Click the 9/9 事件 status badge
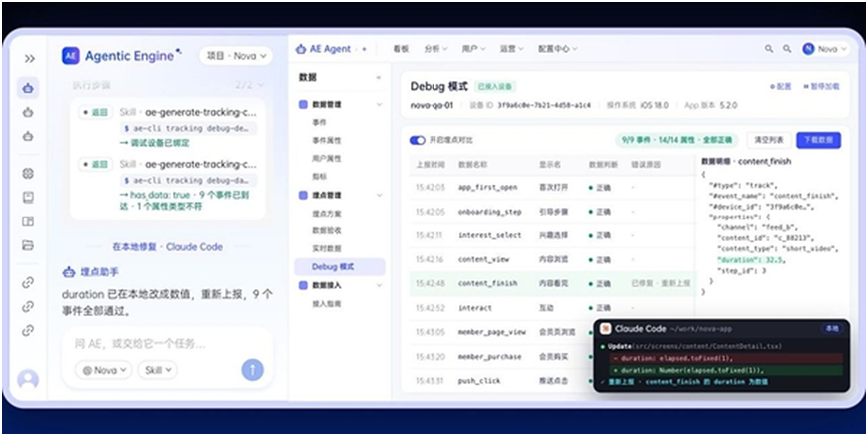This screenshot has height=436, width=868. point(677,140)
